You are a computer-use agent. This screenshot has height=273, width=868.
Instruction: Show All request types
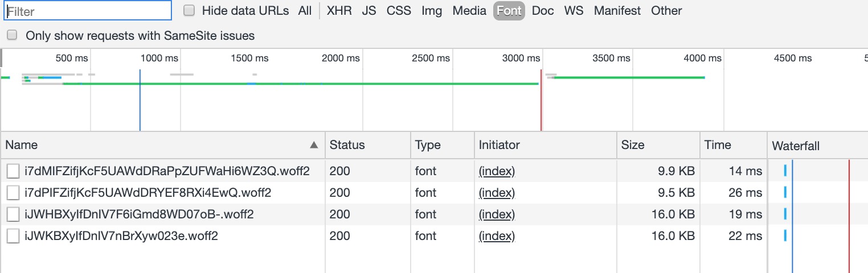305,10
